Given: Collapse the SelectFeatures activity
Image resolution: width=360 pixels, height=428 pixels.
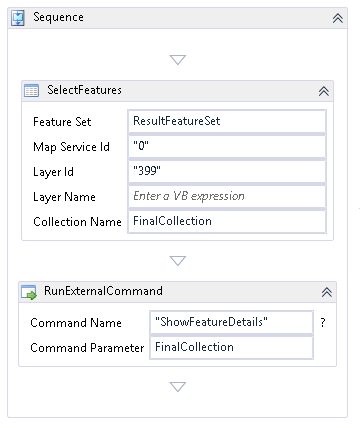Looking at the screenshot, I should click(324, 91).
